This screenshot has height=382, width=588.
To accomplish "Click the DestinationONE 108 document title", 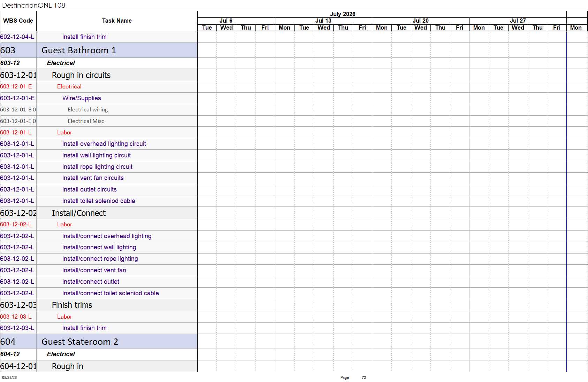I will tap(34, 5).
